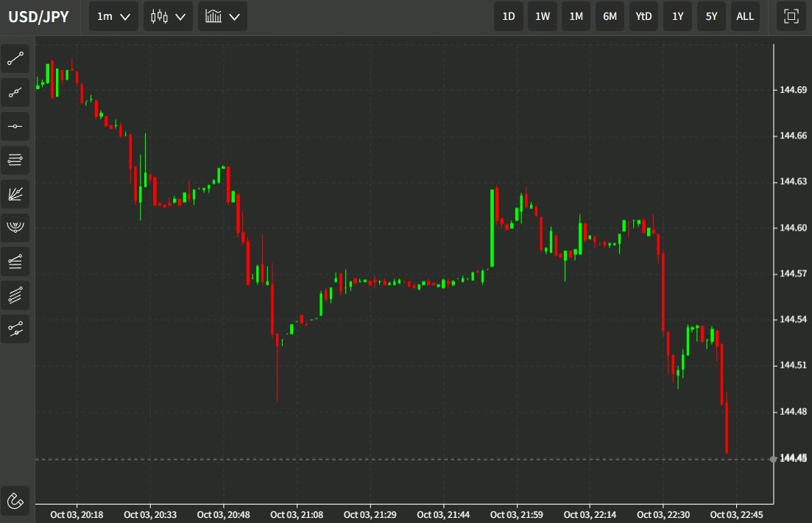Switch to the 1M time range
Image resolution: width=812 pixels, height=523 pixels.
coord(576,16)
